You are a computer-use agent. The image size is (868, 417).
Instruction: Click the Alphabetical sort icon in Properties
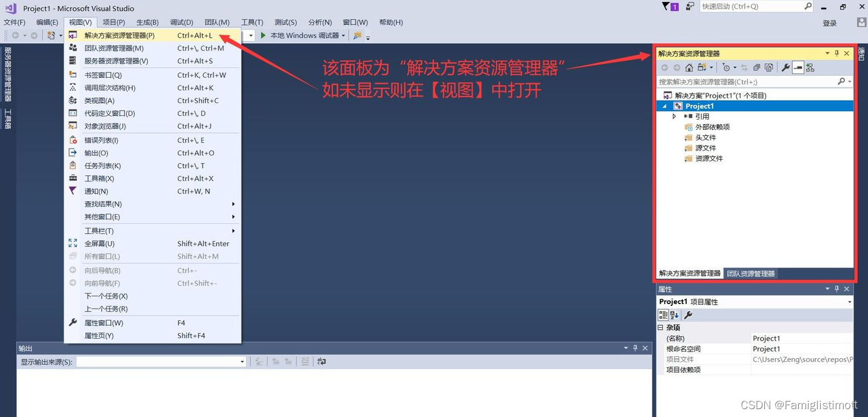pos(675,315)
